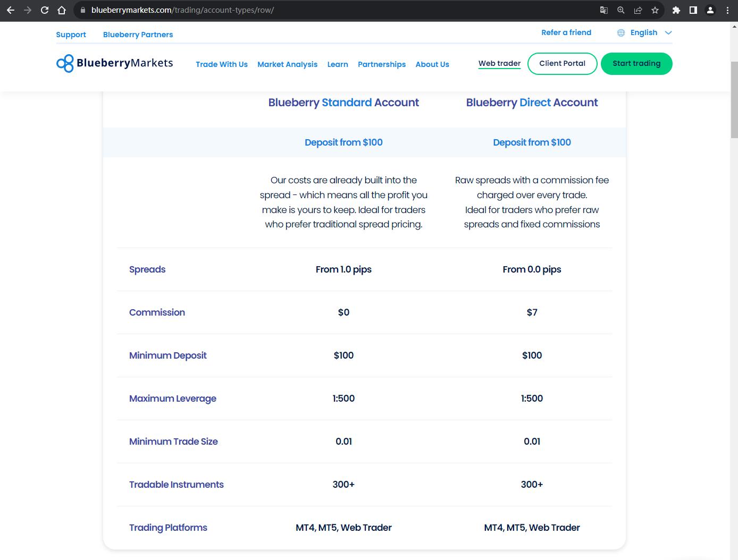The width and height of the screenshot is (738, 560).
Task: Click 'Deposit from $100' under Direct Account
Action: point(532,142)
